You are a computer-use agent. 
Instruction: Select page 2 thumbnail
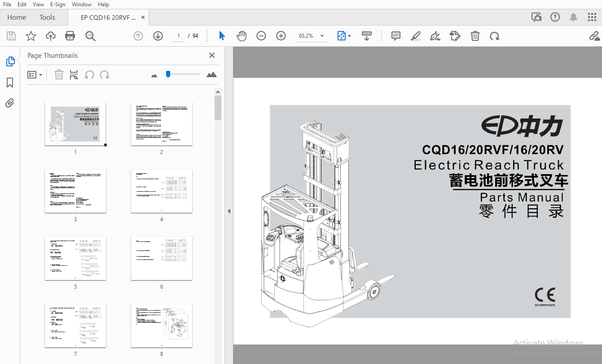162,123
